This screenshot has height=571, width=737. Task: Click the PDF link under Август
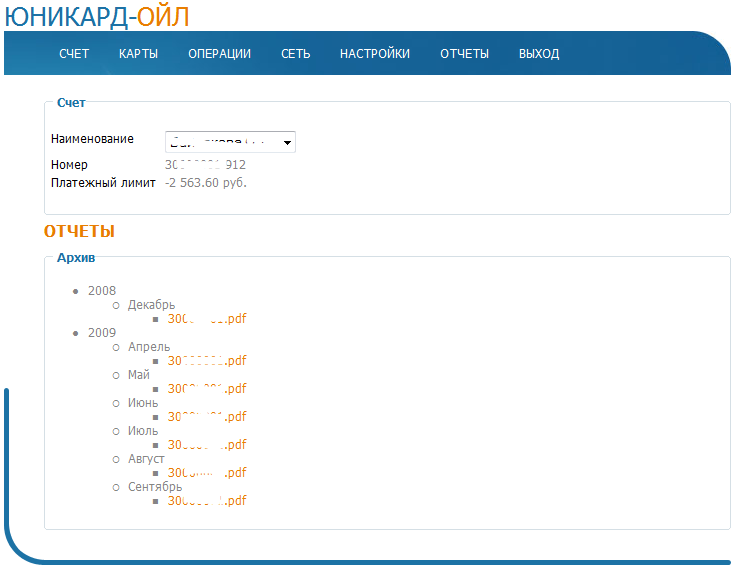207,473
